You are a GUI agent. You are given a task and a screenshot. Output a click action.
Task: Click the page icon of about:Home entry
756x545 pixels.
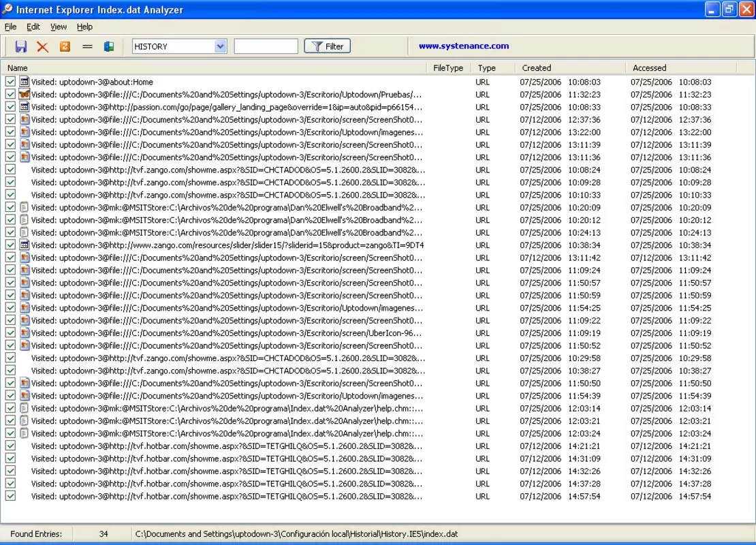click(24, 82)
